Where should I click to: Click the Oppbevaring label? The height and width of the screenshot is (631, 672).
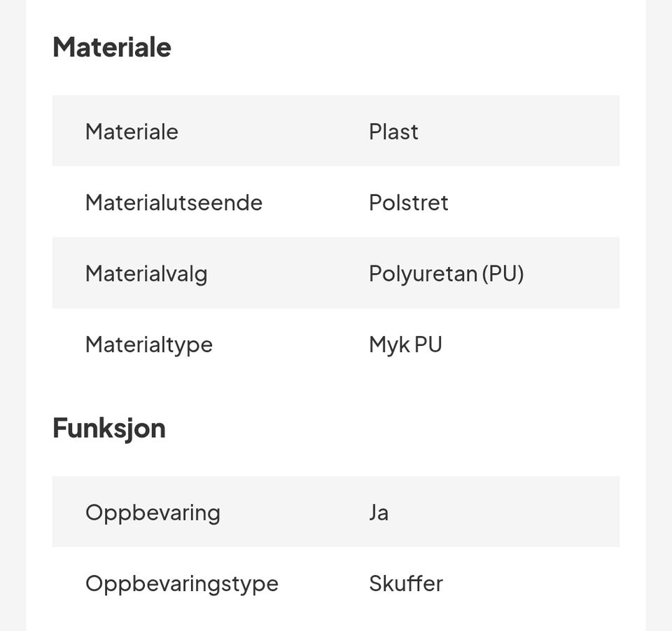pyautogui.click(x=153, y=513)
